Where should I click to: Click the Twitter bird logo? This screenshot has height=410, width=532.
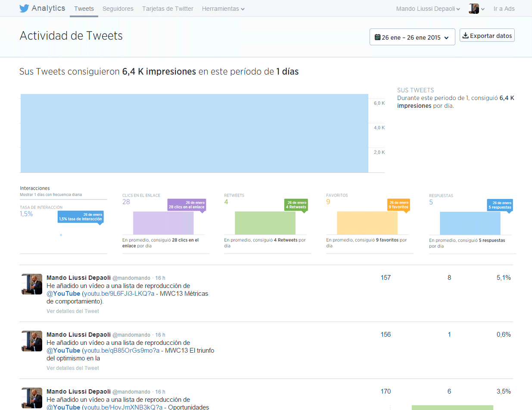24,9
